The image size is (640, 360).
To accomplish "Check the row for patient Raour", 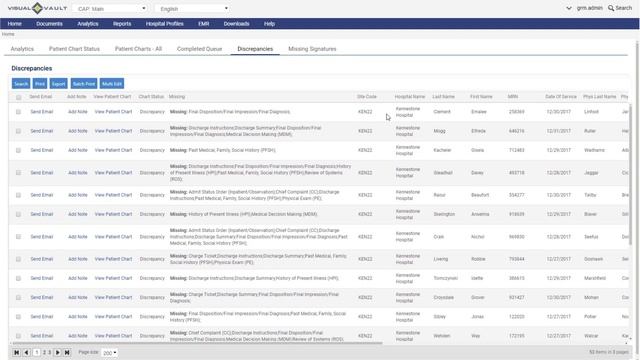I will click(18, 195).
